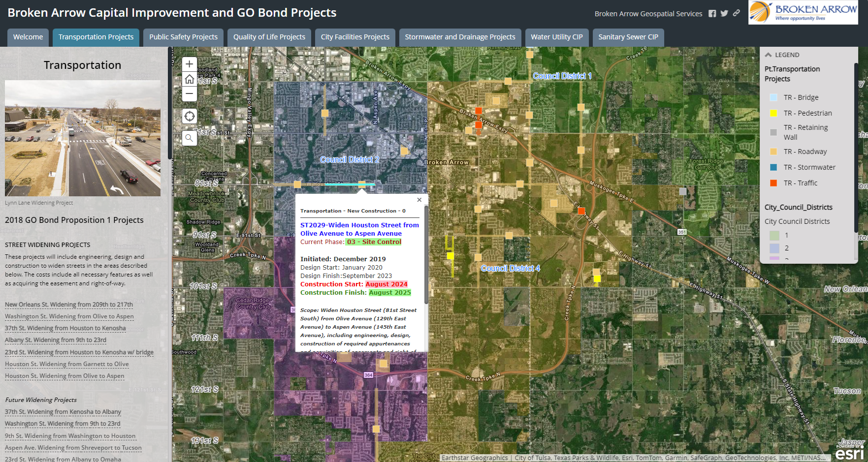Zoom out using the minus icon
The width and height of the screenshot is (868, 462).
pos(189,93)
